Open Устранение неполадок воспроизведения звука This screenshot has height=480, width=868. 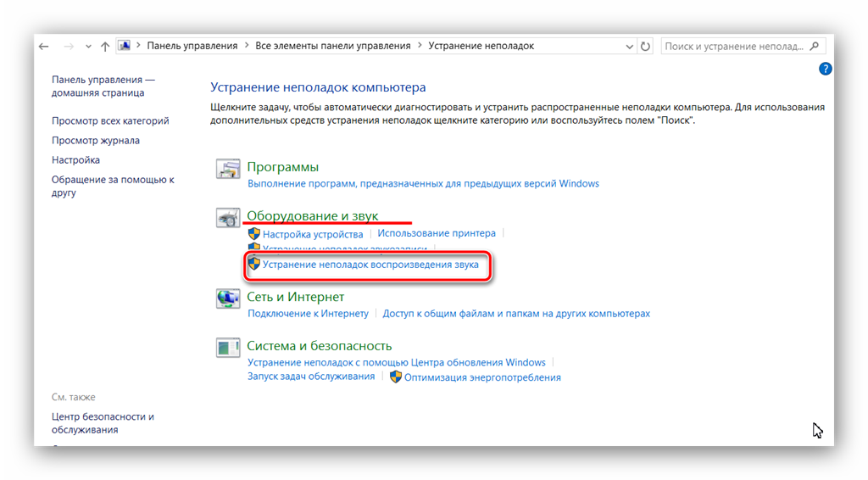pyautogui.click(x=370, y=265)
